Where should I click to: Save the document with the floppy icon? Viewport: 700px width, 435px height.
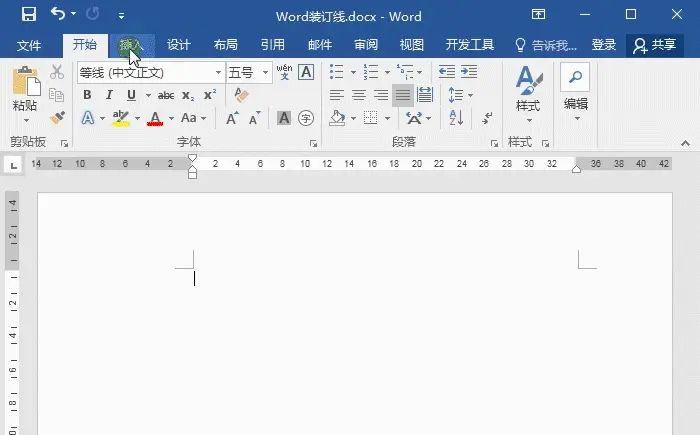click(x=29, y=14)
